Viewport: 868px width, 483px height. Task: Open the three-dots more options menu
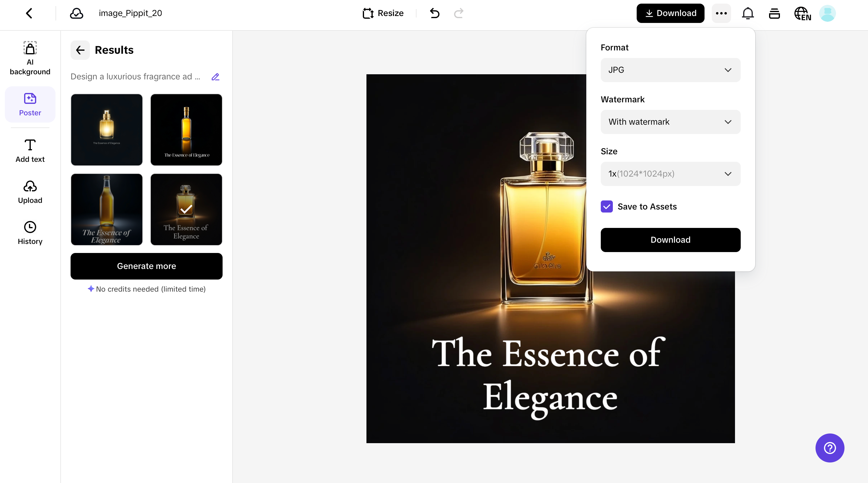[721, 13]
